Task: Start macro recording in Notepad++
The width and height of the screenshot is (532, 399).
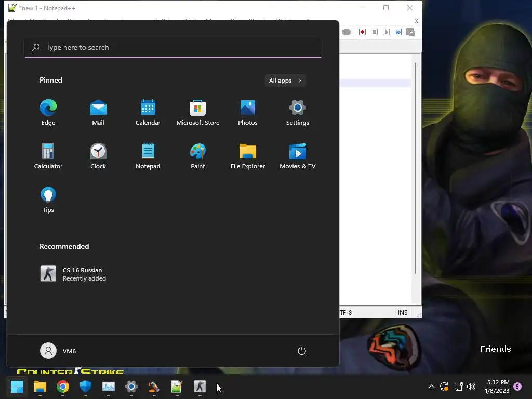Action: click(x=362, y=32)
